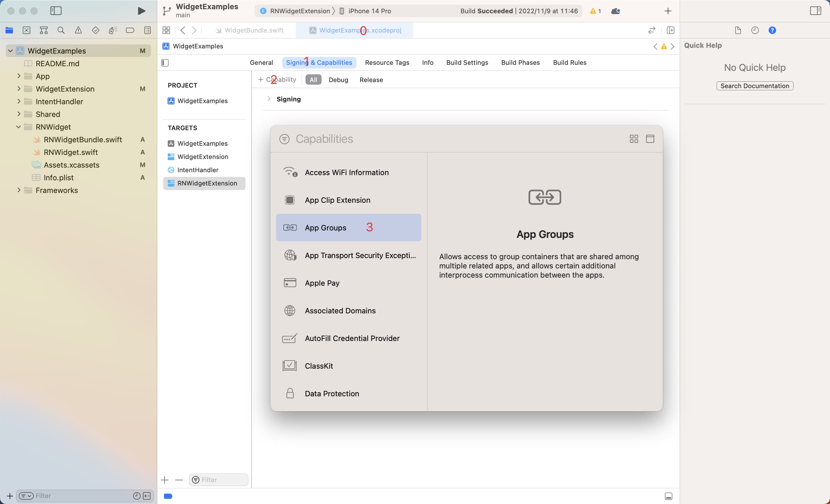The height and width of the screenshot is (504, 830).
Task: Select the RNWidgetExtension target
Action: [x=204, y=183]
